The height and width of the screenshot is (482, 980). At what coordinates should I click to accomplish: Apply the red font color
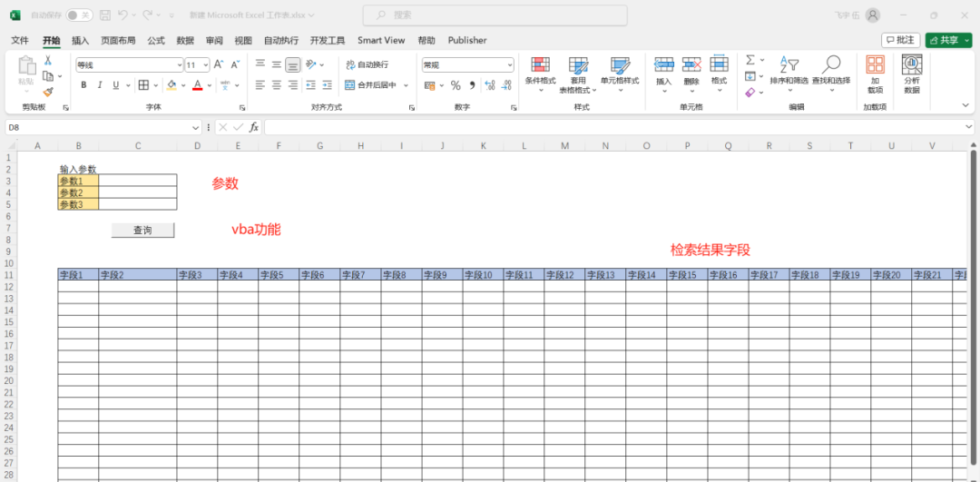click(198, 85)
